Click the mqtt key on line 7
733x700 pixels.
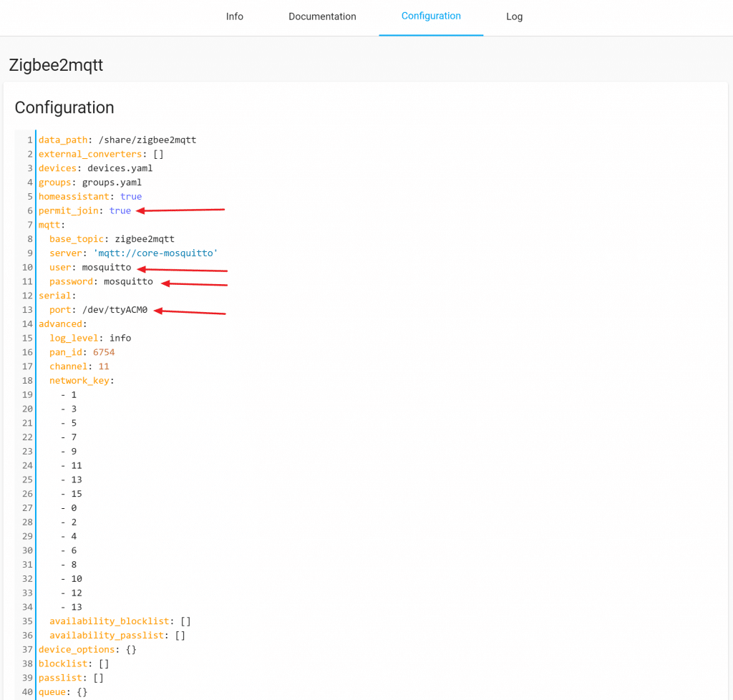49,225
